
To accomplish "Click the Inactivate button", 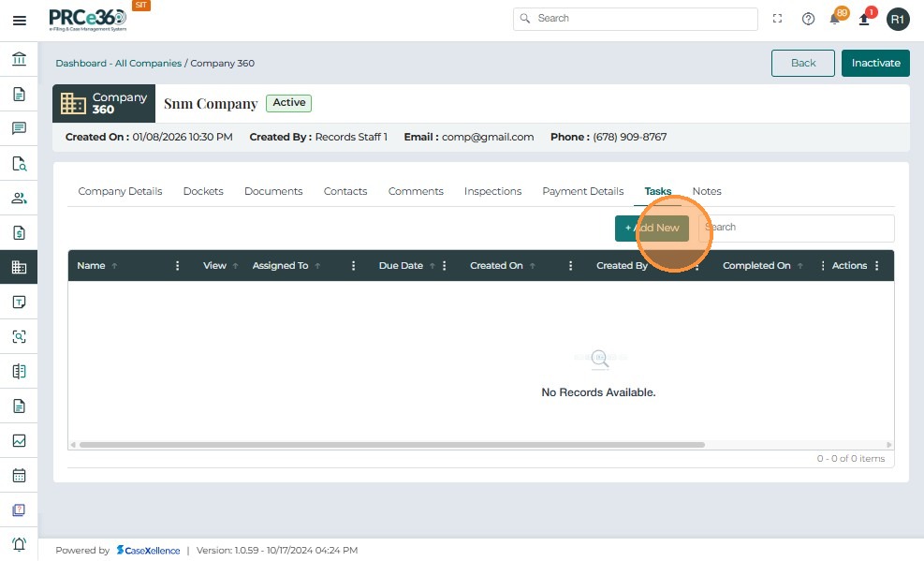I will pyautogui.click(x=875, y=63).
